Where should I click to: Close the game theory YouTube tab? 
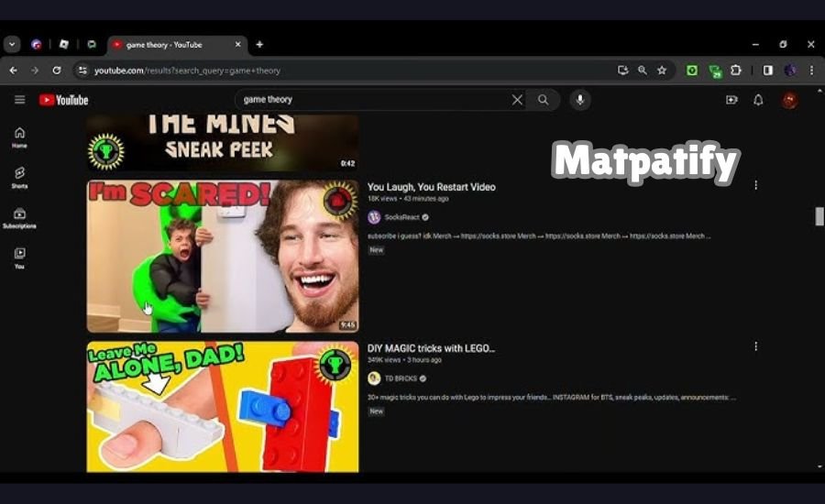(237, 45)
